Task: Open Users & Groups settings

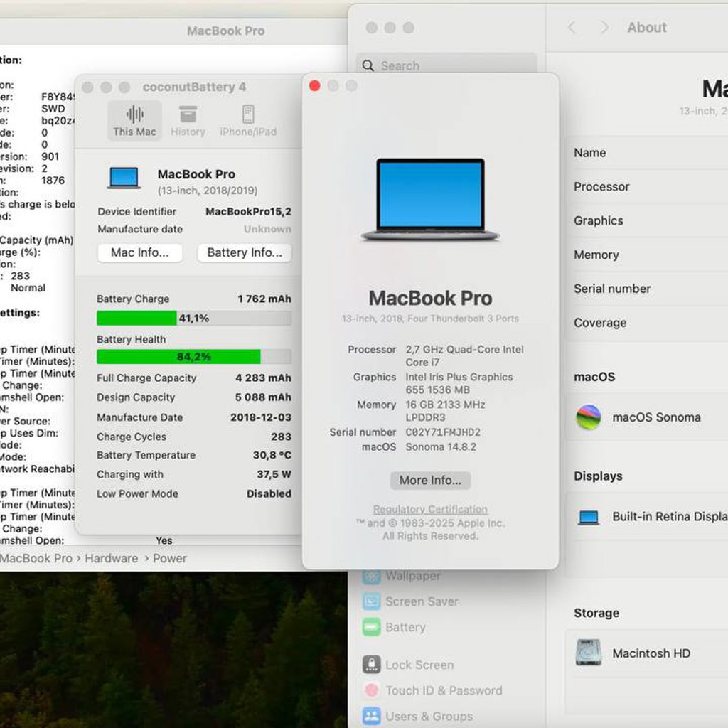Action: 418,717
